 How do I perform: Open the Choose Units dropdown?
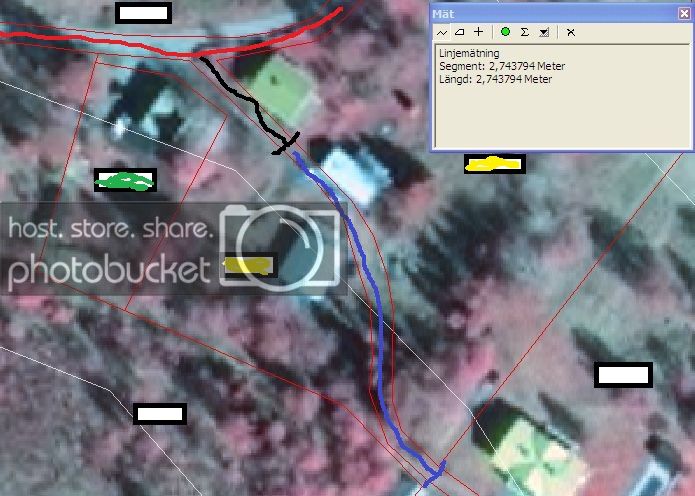pyautogui.click(x=544, y=32)
